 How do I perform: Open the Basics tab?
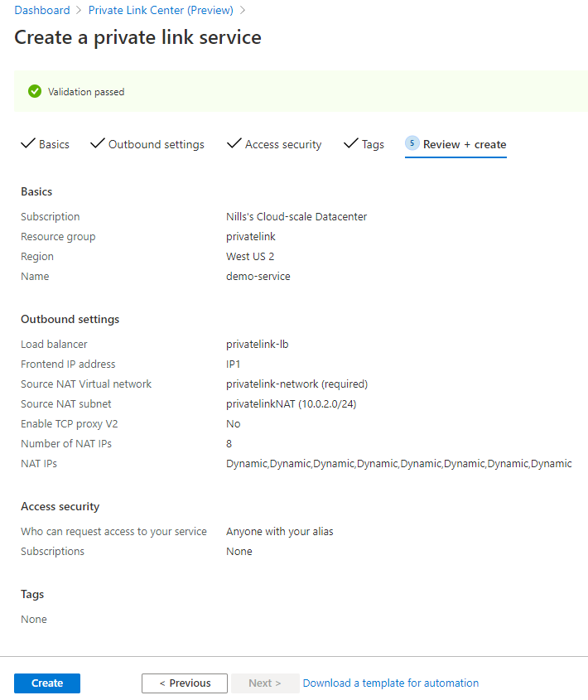click(x=45, y=144)
